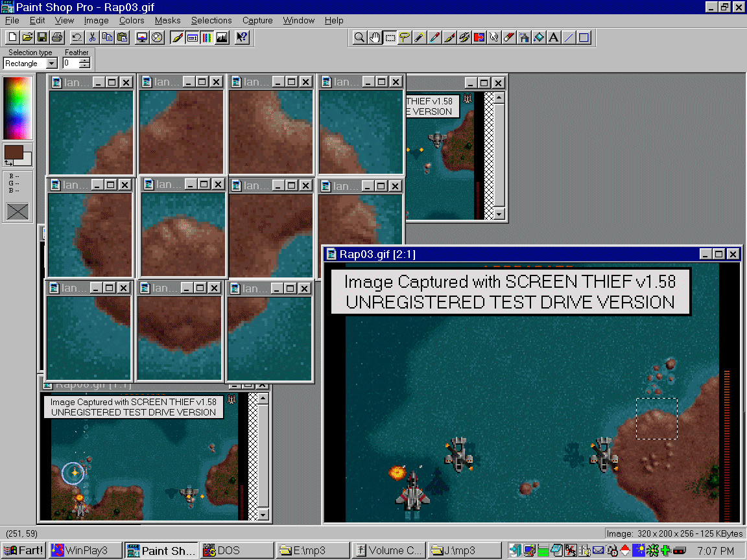The height and width of the screenshot is (560, 747).
Task: Select the Text tool
Action: tap(554, 38)
